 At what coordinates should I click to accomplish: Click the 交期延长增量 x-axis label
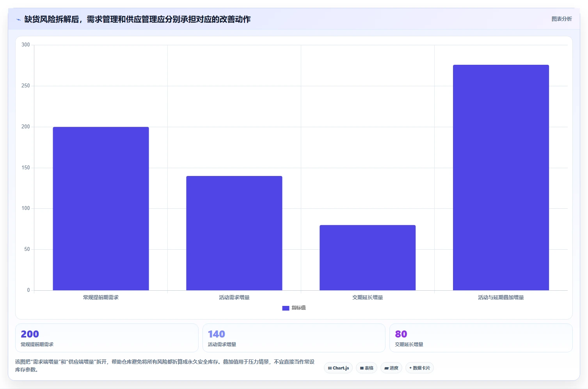(368, 297)
